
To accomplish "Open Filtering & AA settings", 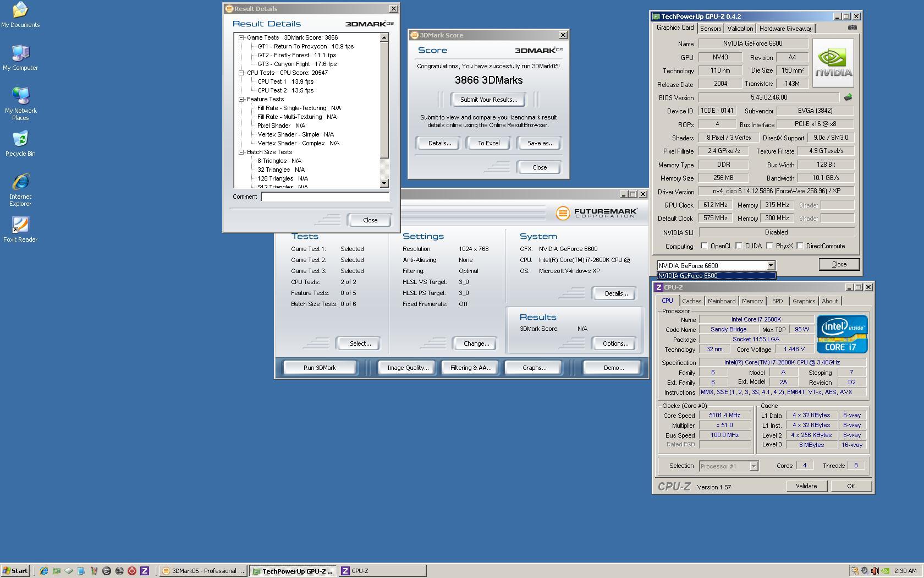I will [x=470, y=368].
